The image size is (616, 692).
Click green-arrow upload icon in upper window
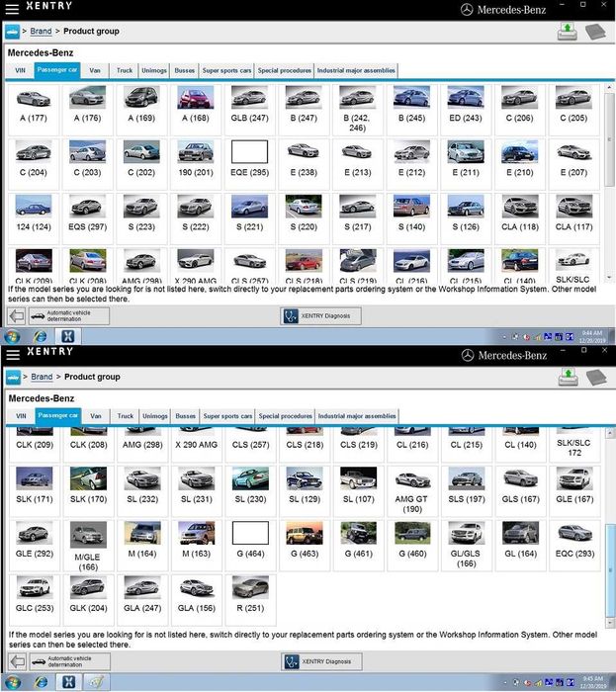coord(567,32)
